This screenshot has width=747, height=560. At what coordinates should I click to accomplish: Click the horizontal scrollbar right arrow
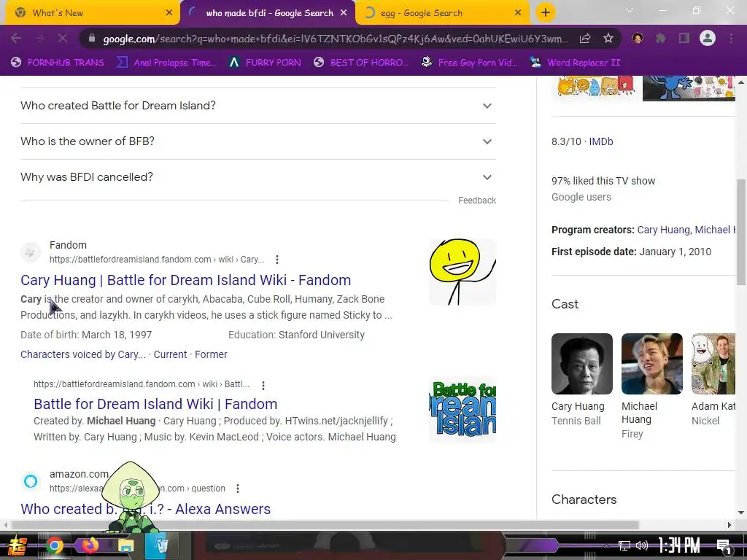(x=729, y=525)
